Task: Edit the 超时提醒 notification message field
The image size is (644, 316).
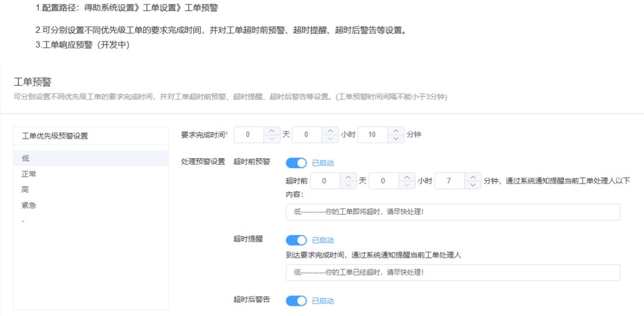Action: [453, 272]
